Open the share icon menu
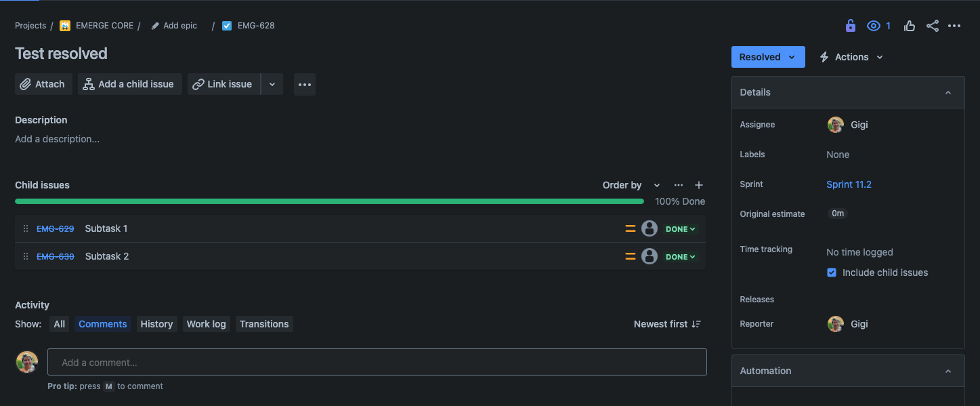 (933, 26)
